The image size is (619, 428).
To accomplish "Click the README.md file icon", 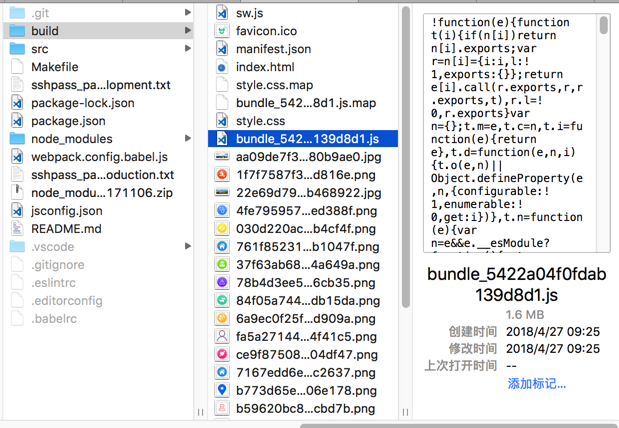I will click(x=17, y=229).
